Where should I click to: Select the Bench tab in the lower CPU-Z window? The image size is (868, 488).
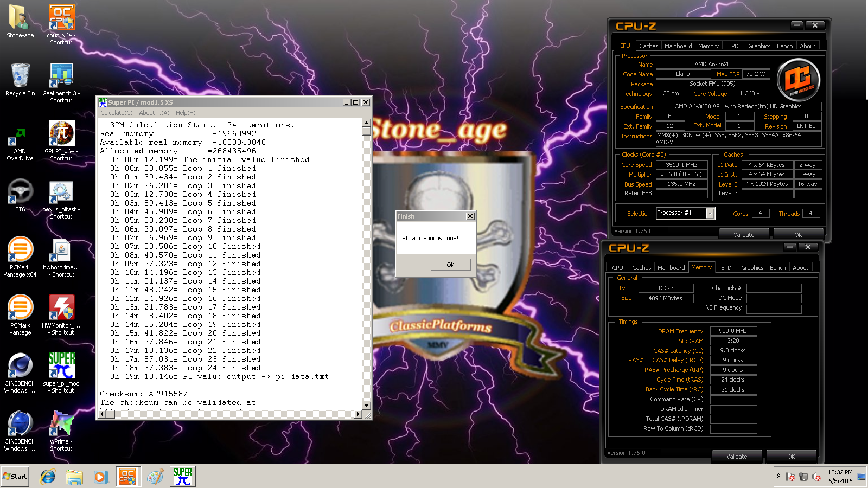(777, 268)
